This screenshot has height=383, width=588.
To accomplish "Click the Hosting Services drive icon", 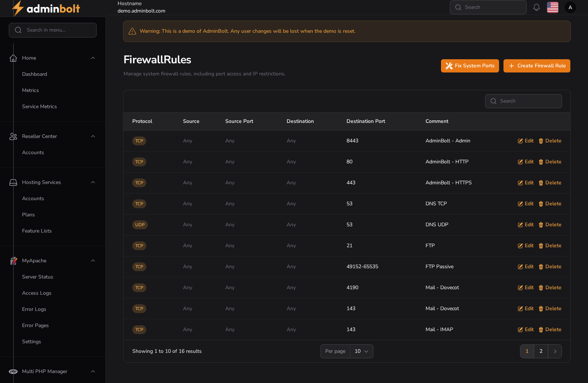I will (13, 182).
